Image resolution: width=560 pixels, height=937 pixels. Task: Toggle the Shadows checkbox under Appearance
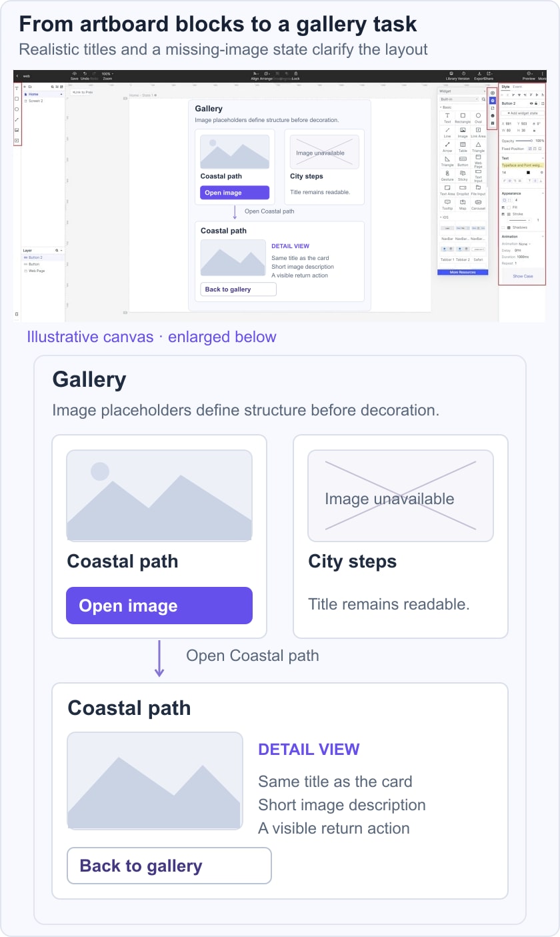[503, 227]
